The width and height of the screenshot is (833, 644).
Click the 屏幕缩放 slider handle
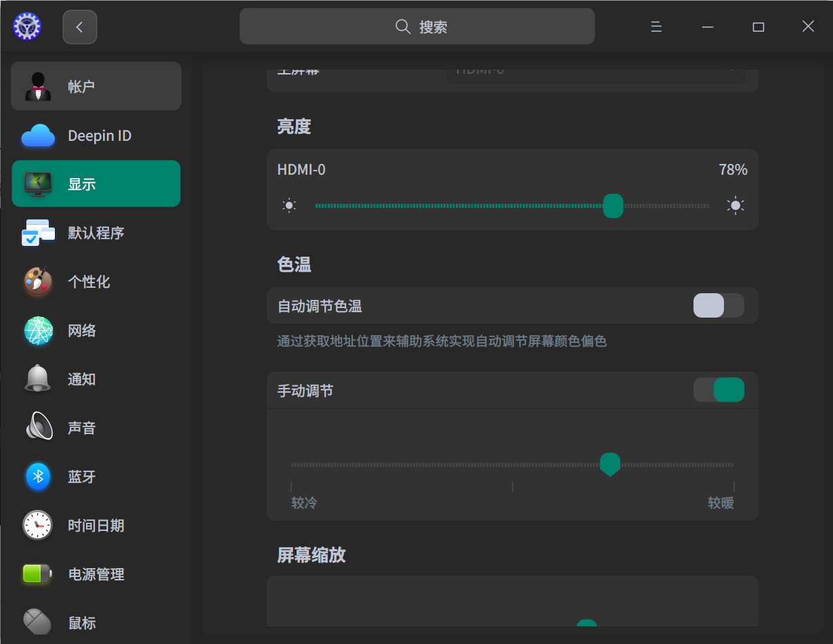pyautogui.click(x=586, y=623)
